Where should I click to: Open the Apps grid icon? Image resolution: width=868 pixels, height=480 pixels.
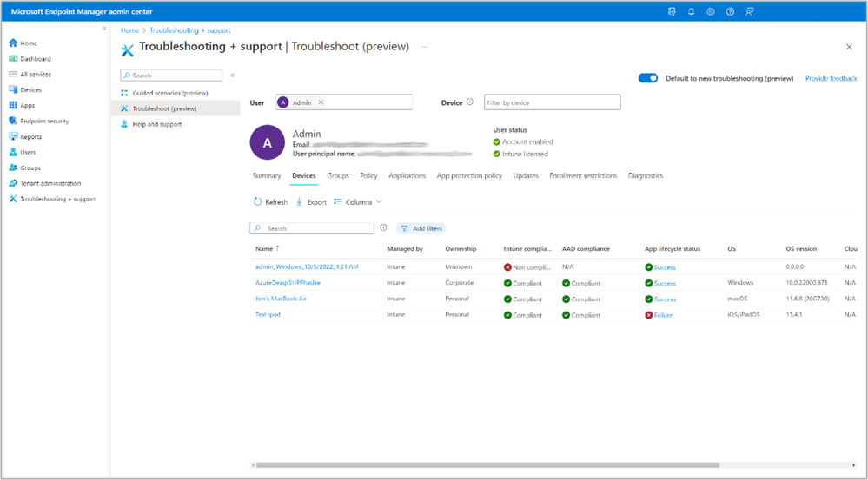13,105
